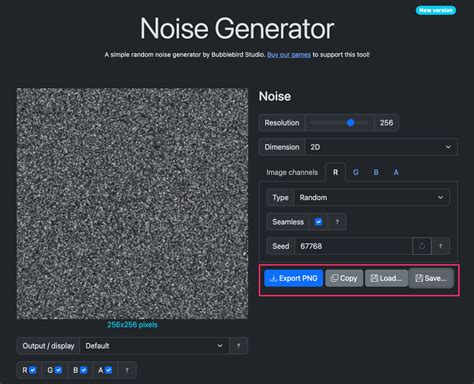Click the 'Noise' section heading

(275, 96)
